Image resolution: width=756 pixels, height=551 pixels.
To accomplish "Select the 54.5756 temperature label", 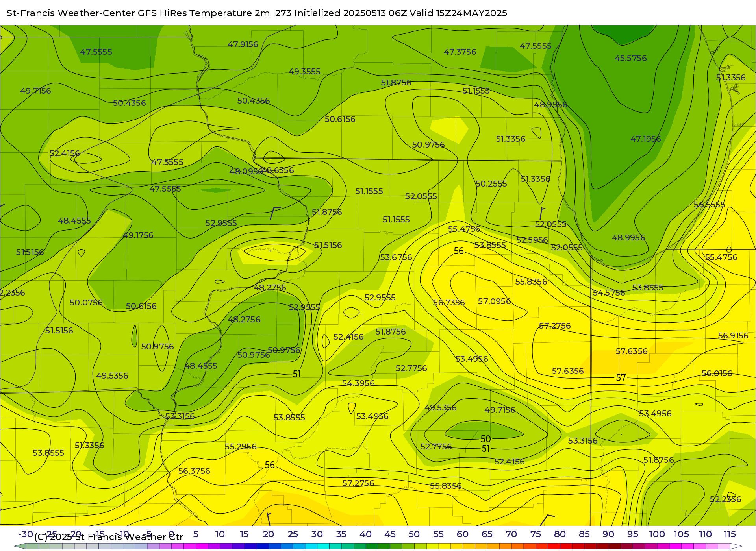I will pyautogui.click(x=609, y=293).
